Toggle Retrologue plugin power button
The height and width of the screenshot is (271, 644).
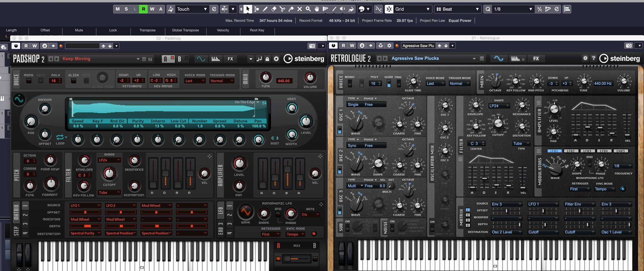pos(334,46)
